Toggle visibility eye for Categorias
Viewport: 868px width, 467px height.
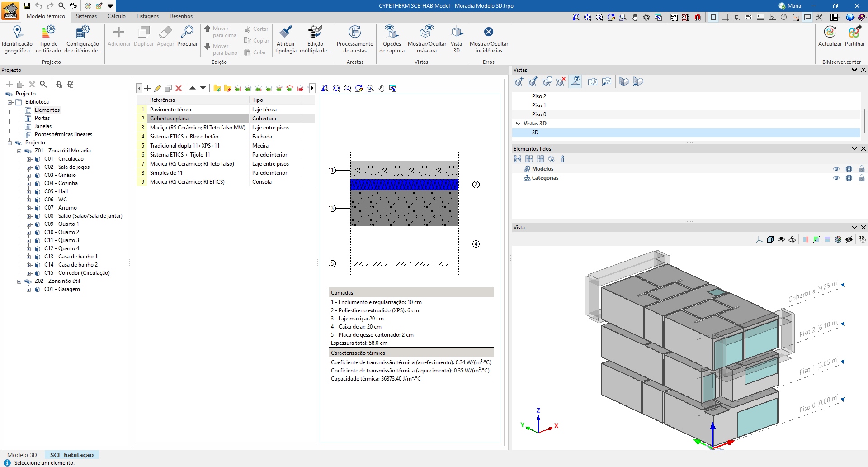(836, 178)
